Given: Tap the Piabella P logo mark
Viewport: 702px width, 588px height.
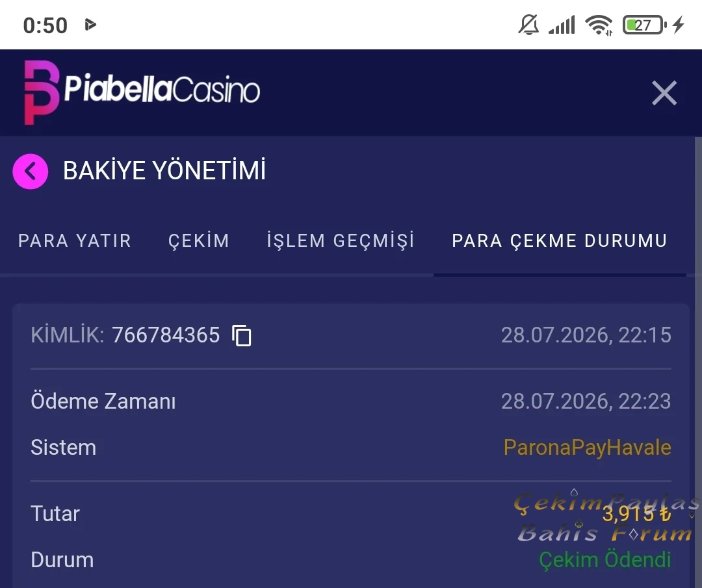Looking at the screenshot, I should 41,92.
